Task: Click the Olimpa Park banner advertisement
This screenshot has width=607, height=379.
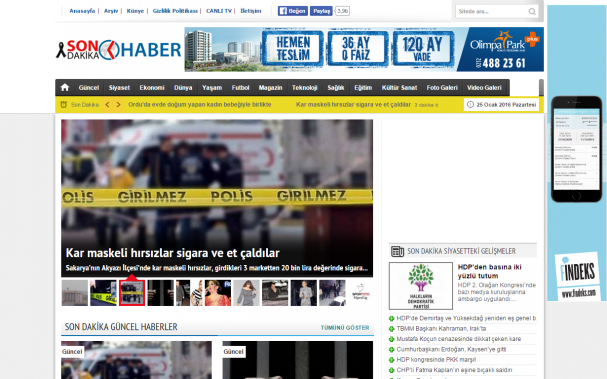Action: (364, 49)
